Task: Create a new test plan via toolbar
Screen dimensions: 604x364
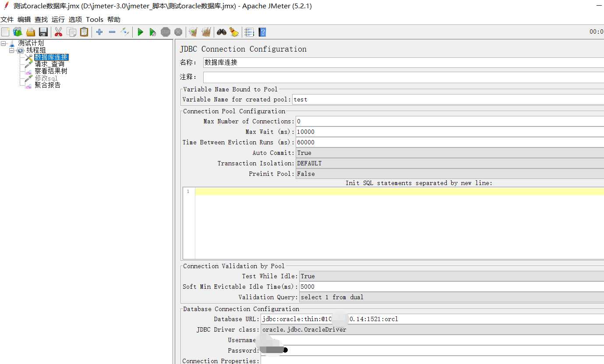Action: (x=5, y=32)
